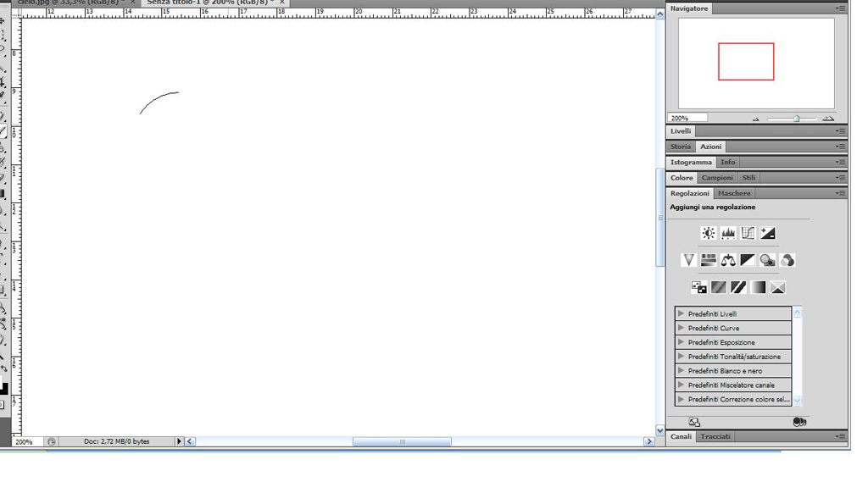This screenshot has height=504, width=868.
Task: Add a Levels adjustment from icon
Action: point(728,233)
